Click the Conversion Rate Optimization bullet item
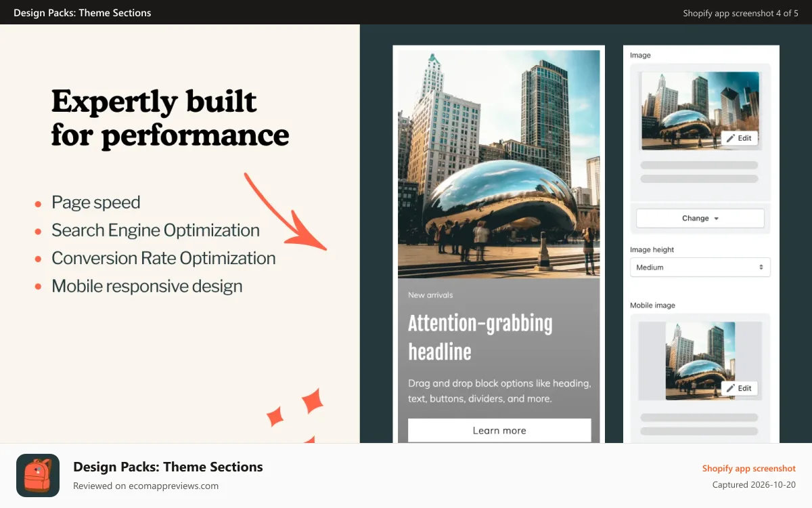 (164, 258)
